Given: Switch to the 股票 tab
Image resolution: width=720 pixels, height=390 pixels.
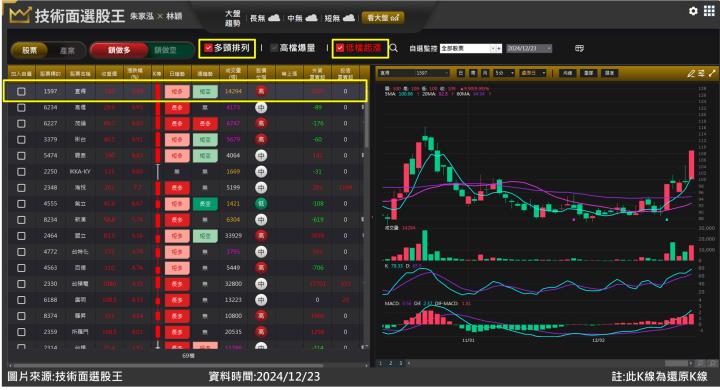Looking at the screenshot, I should pyautogui.click(x=29, y=50).
